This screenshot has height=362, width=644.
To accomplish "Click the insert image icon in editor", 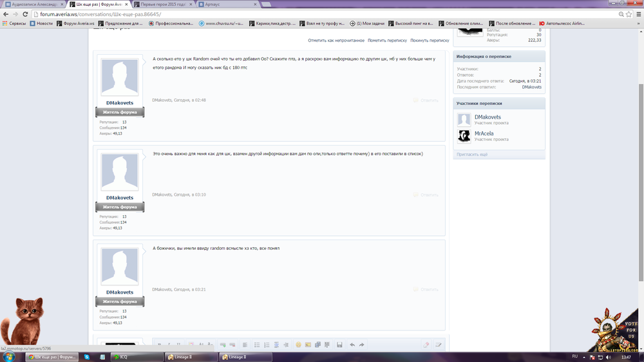I will pyautogui.click(x=308, y=345).
